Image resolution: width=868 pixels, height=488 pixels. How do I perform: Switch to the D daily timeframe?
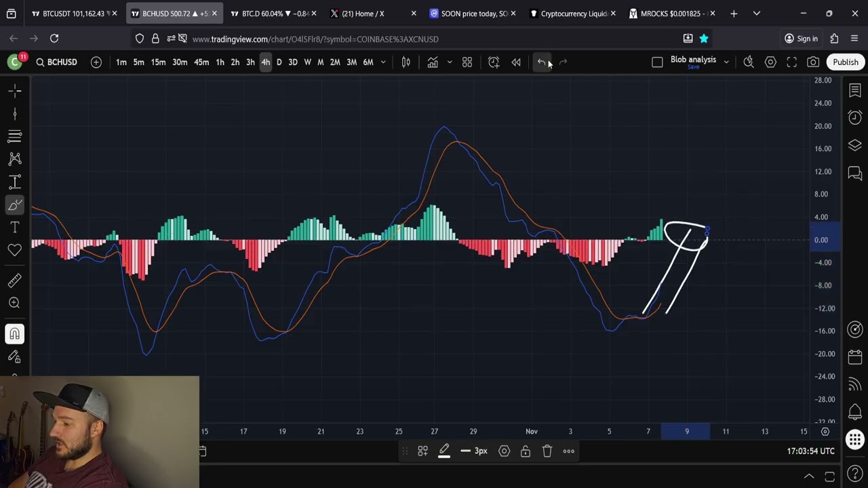click(x=279, y=62)
